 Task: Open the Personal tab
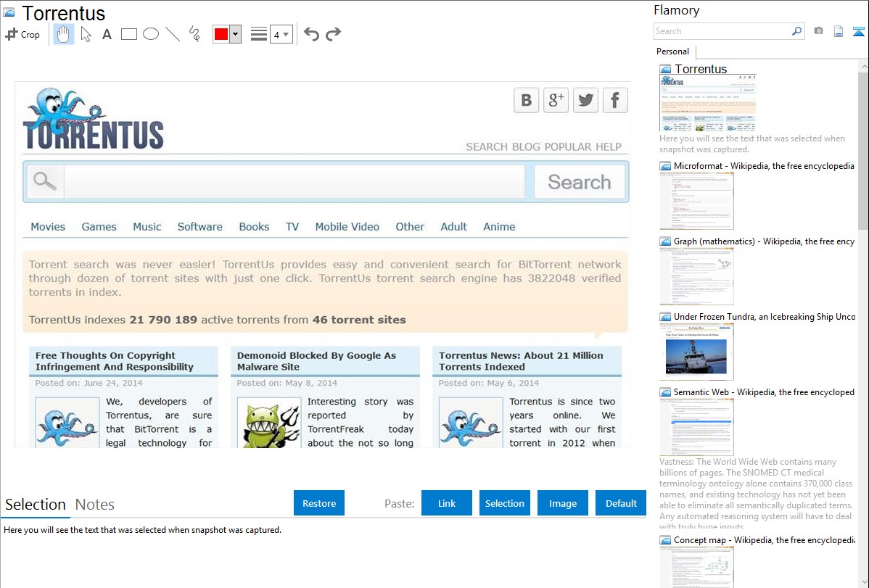(x=672, y=51)
